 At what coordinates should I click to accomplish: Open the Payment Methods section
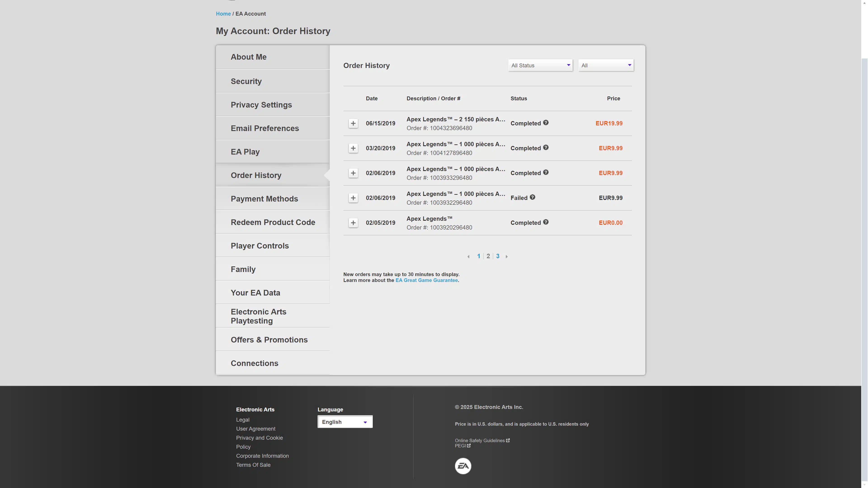[273, 199]
